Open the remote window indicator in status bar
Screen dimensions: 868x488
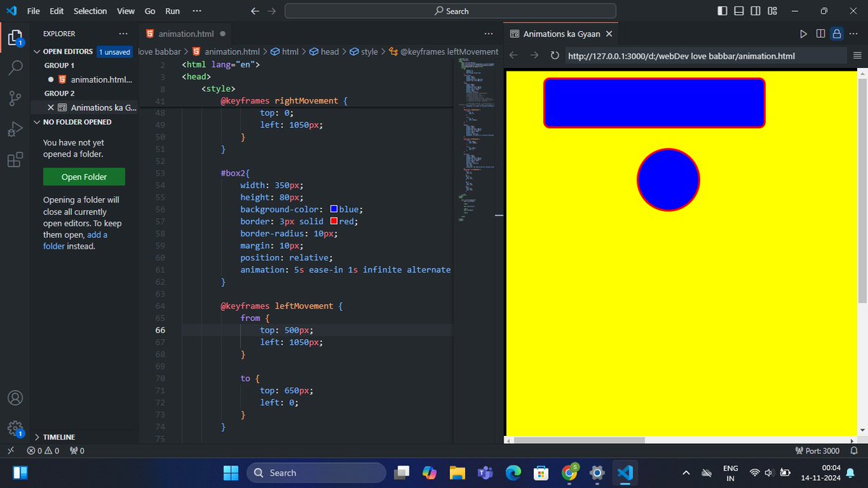click(10, 450)
